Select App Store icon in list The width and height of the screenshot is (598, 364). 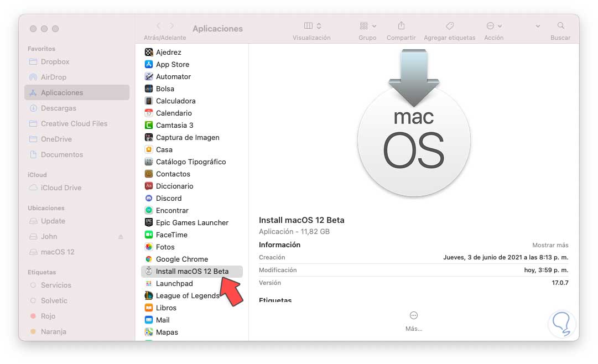(x=149, y=65)
